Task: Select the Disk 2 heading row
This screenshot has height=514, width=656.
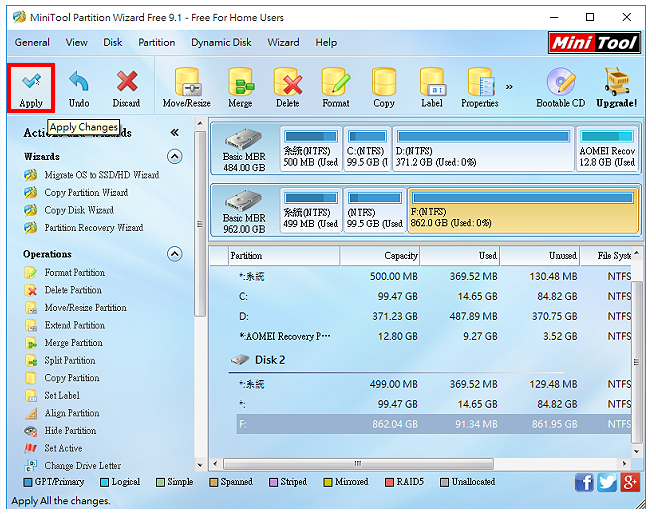Action: [396, 360]
